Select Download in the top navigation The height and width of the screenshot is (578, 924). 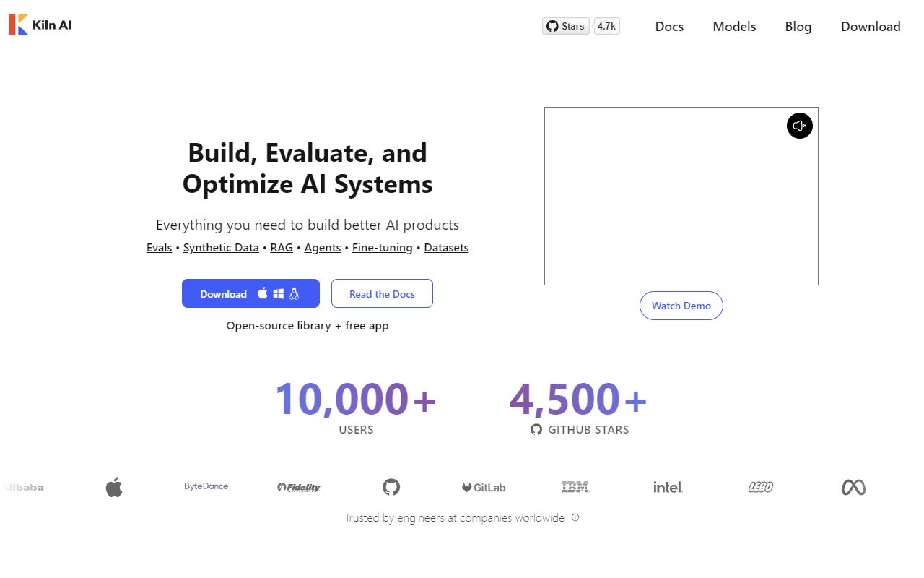(870, 27)
